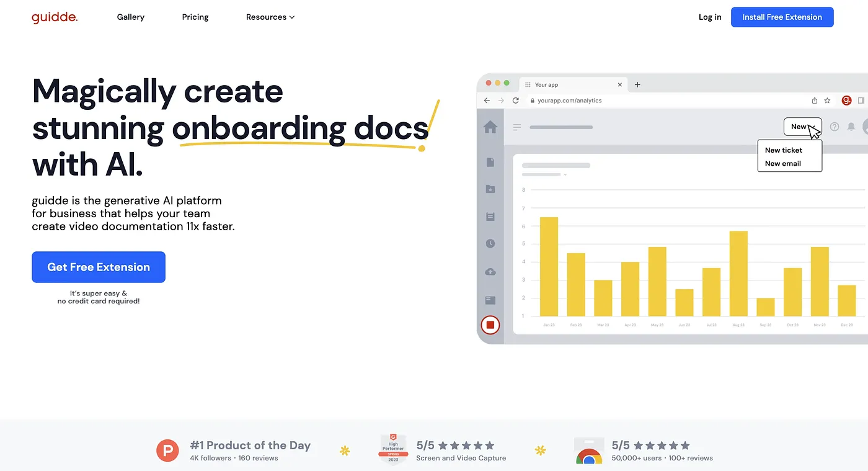
Task: Click the red guidde extension icon
Action: pos(846,101)
